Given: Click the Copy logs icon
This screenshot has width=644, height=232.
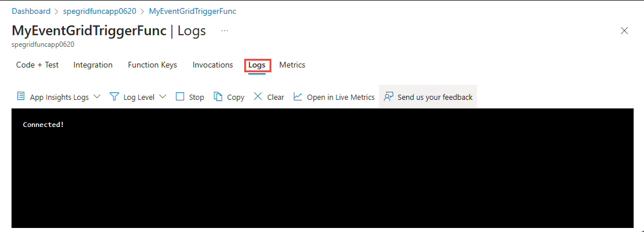Looking at the screenshot, I should (218, 96).
